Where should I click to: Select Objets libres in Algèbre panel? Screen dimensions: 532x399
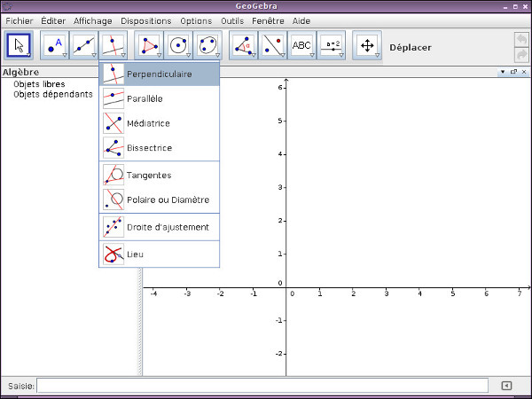tap(39, 84)
